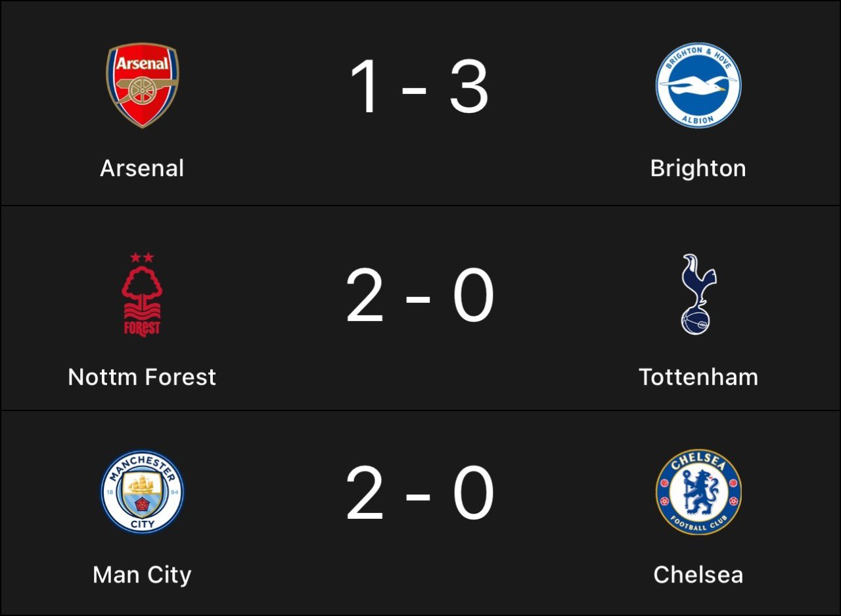
Task: Click Nottm Forest's goal count 2
Action: coord(365,297)
